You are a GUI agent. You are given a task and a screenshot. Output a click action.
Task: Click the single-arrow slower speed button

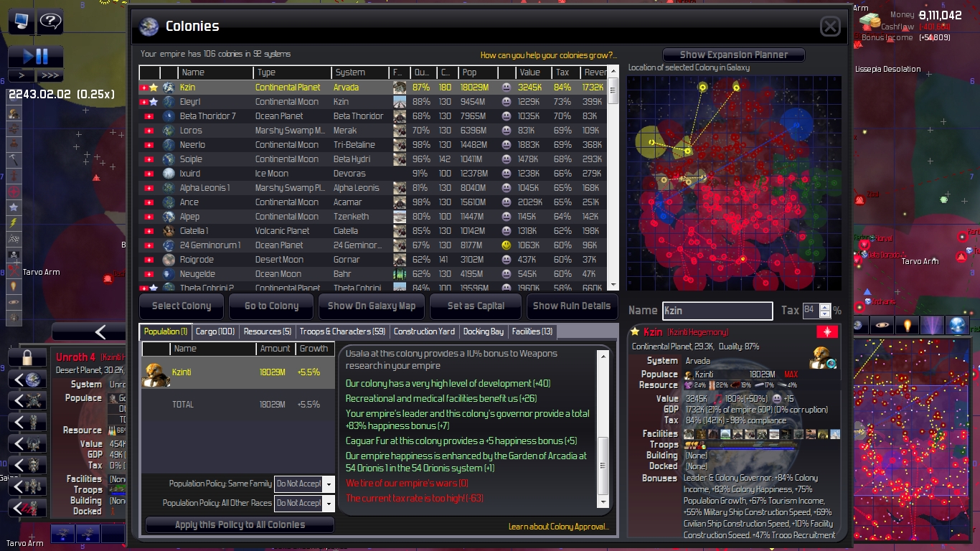[x=22, y=75]
